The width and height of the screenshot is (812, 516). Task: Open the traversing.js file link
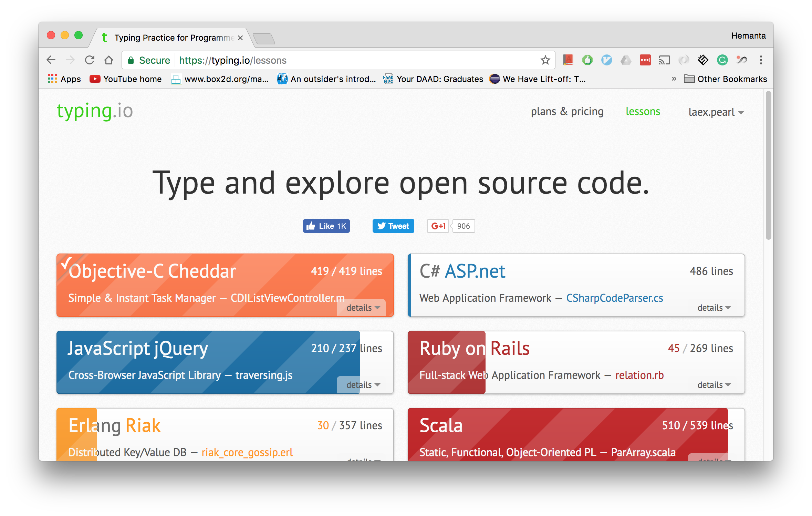pyautogui.click(x=264, y=375)
